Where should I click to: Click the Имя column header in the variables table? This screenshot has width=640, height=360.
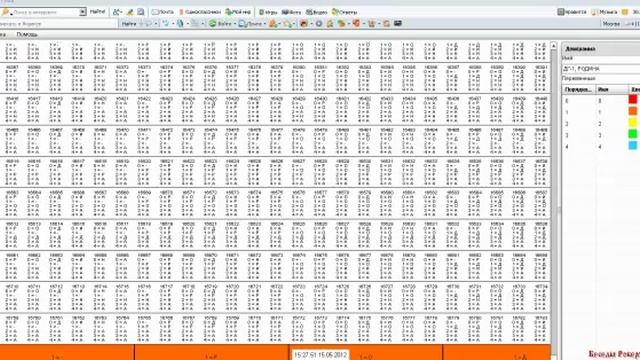click(x=611, y=89)
